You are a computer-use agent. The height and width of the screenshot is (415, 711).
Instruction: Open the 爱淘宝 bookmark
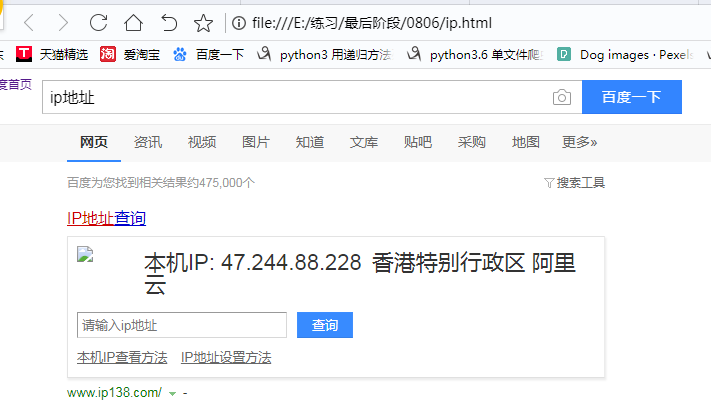pyautogui.click(x=142, y=54)
